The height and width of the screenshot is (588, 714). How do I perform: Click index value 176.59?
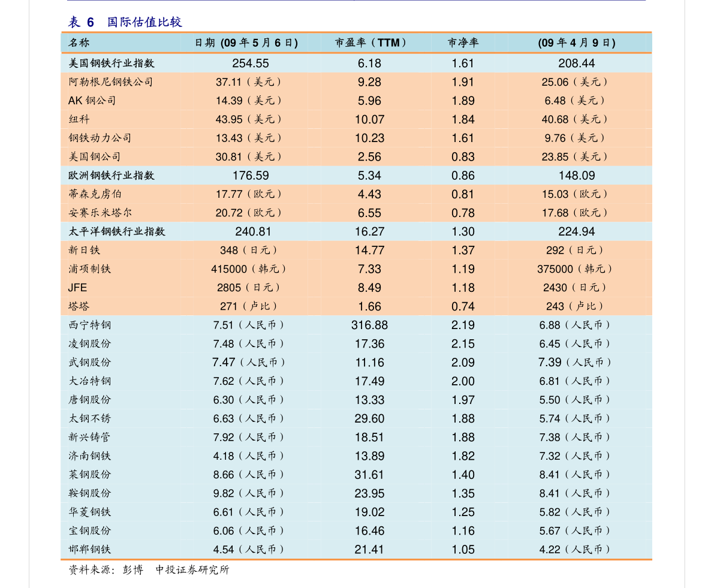(251, 175)
